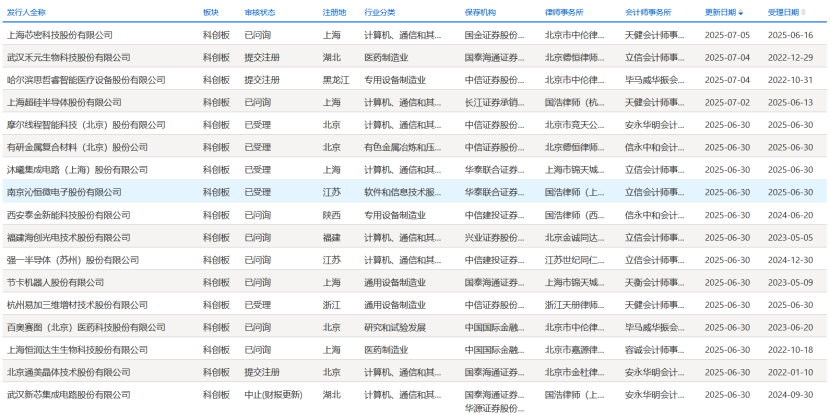
Task: Open 武汉禾元生物科技股份有限公司 listing
Action: 69,57
